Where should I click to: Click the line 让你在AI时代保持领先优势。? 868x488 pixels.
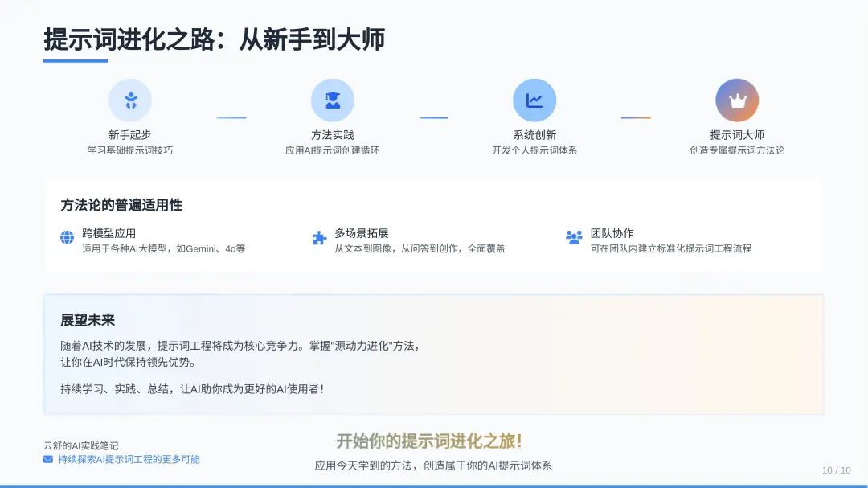[x=129, y=363]
